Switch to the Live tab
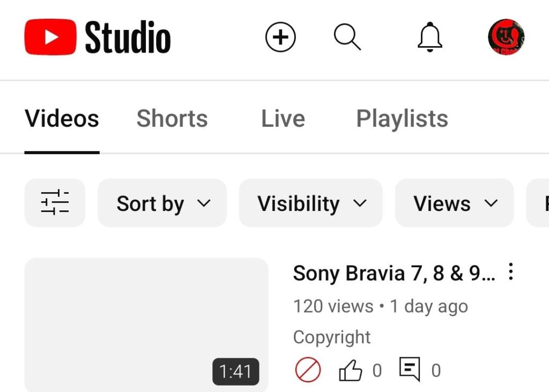 pyautogui.click(x=283, y=119)
